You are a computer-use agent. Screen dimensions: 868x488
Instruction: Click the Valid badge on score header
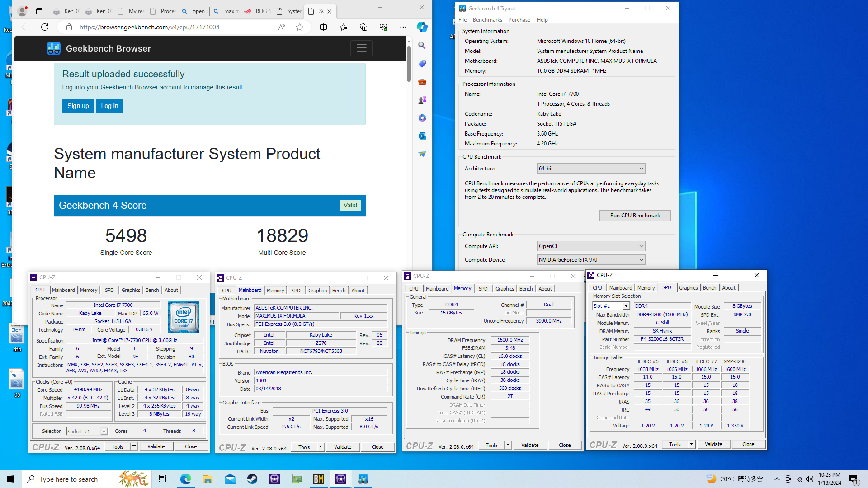[350, 206]
